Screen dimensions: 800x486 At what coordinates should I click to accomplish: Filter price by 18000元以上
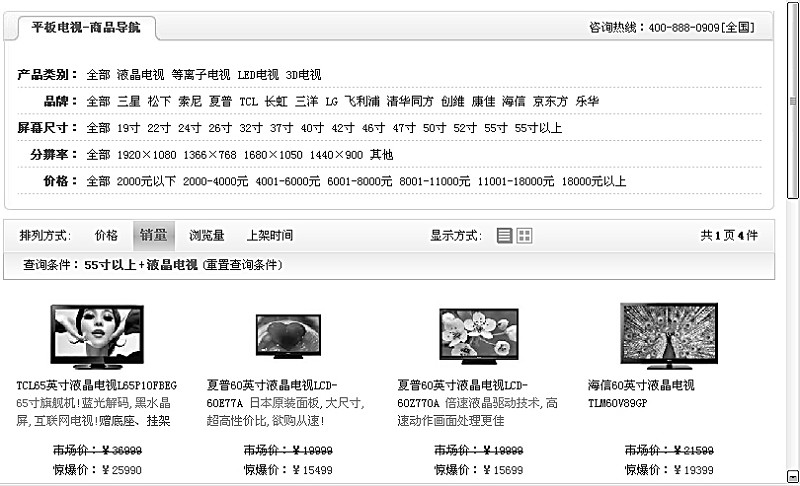click(594, 181)
